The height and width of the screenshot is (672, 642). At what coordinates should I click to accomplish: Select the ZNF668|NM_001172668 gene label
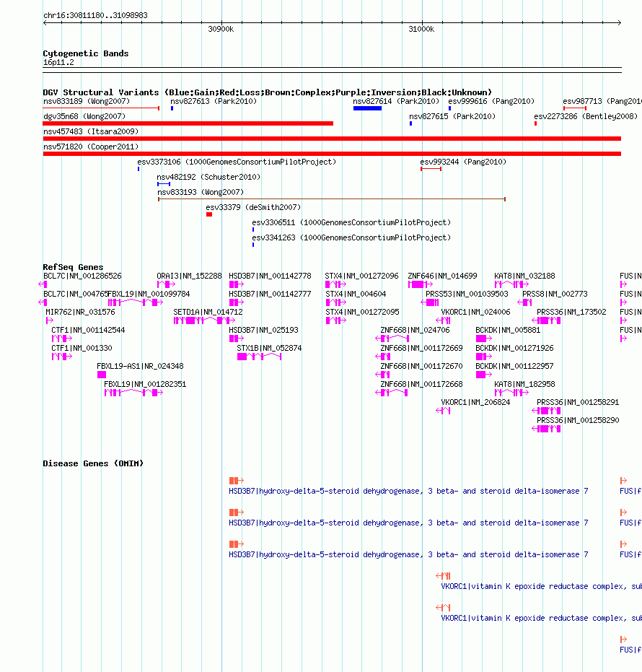point(421,384)
